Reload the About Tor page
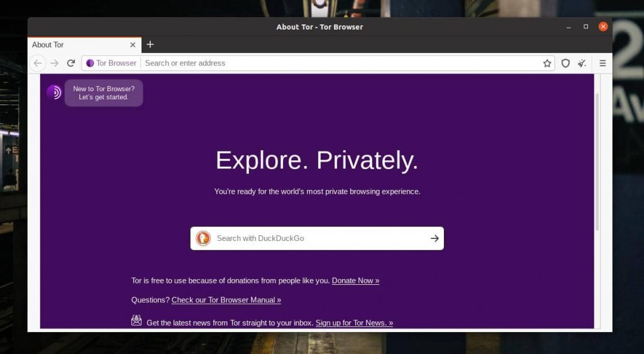This screenshot has height=354, width=644. (x=71, y=64)
